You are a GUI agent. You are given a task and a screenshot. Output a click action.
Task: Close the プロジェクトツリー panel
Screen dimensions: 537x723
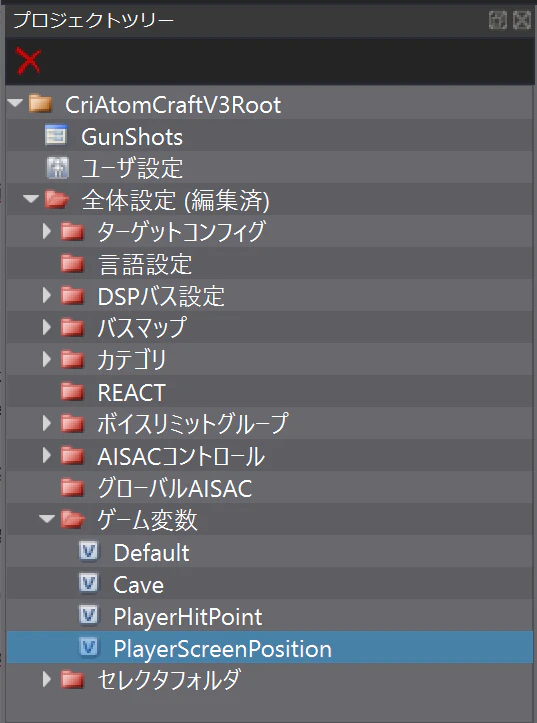[x=522, y=20]
